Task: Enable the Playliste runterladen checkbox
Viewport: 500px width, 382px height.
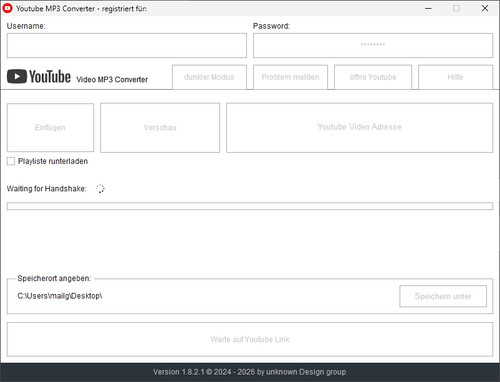Action: click(11, 161)
